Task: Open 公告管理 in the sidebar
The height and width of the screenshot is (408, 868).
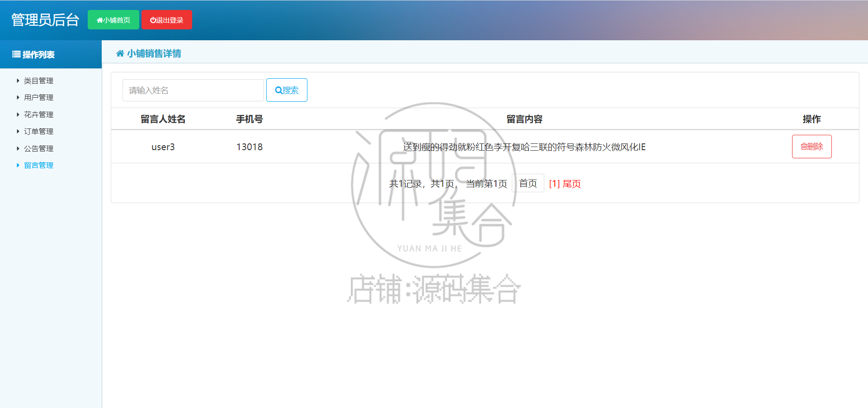Action: pyautogui.click(x=38, y=148)
